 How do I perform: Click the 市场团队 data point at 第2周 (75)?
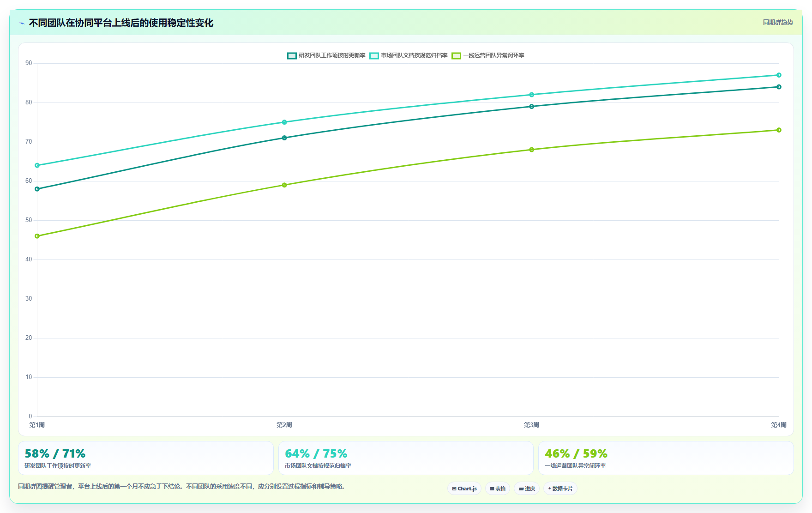click(284, 122)
